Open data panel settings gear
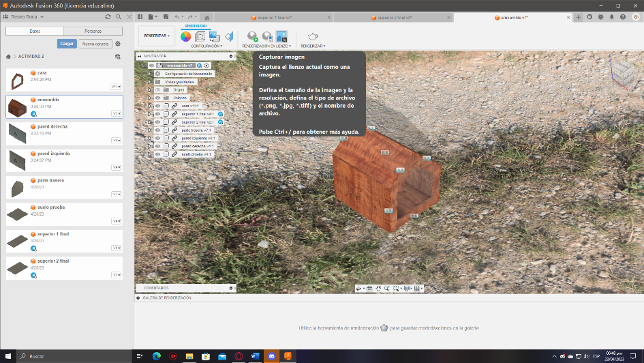The height and width of the screenshot is (363, 644). [118, 44]
